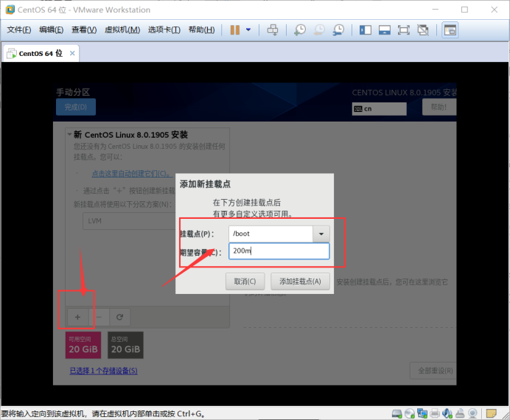Open the mount point dropdown arrow
Screen dimensions: 510x420
point(321,234)
